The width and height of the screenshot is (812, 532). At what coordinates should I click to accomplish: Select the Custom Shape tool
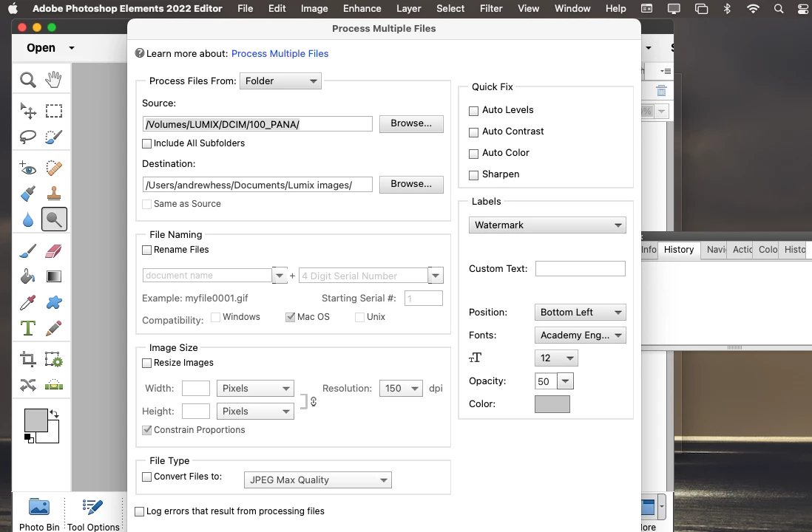[54, 302]
